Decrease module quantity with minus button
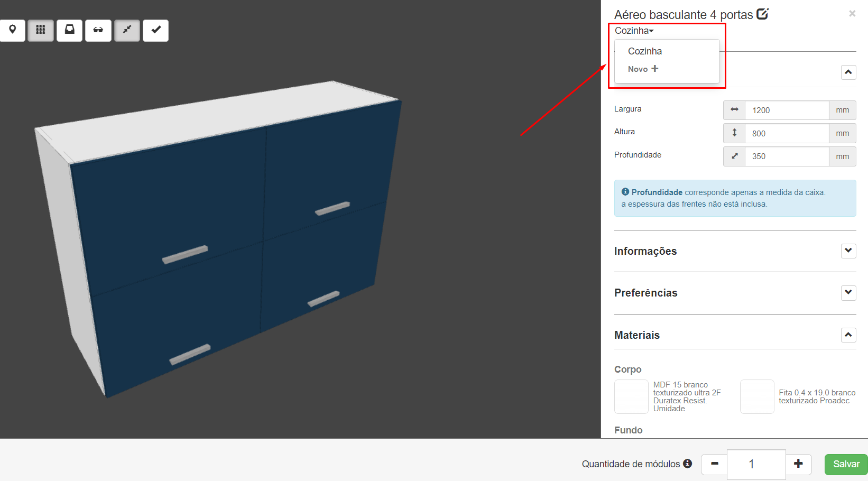The image size is (868, 481). click(x=714, y=464)
